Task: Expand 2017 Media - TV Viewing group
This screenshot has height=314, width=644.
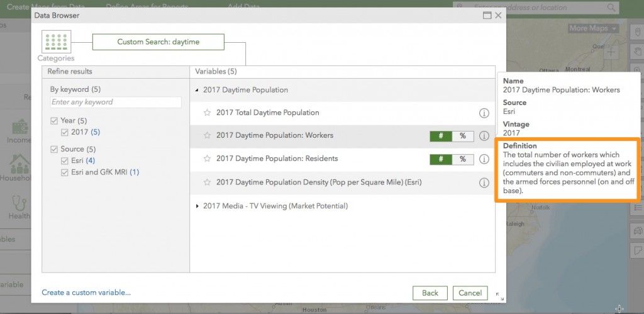Action: pos(197,206)
